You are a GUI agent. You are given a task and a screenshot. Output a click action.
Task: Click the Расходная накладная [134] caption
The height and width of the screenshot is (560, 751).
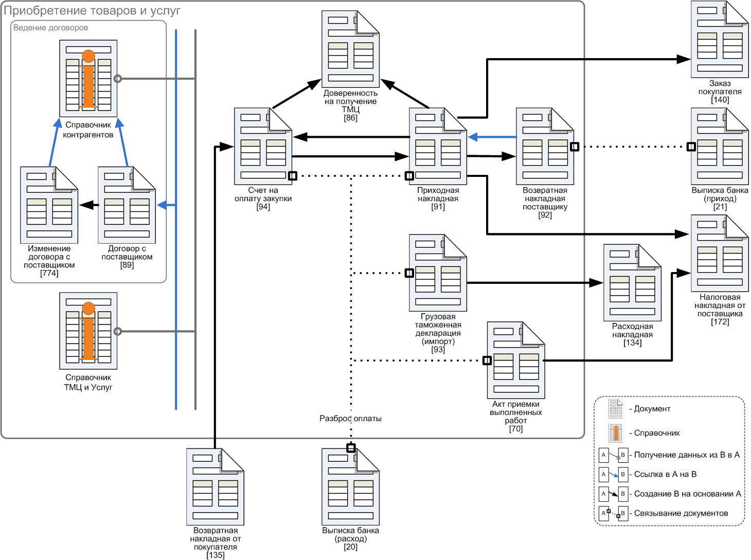click(x=633, y=335)
